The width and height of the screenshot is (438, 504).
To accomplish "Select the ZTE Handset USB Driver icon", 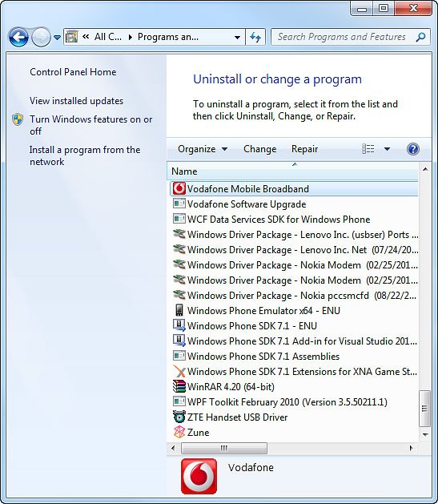I will click(x=179, y=417).
